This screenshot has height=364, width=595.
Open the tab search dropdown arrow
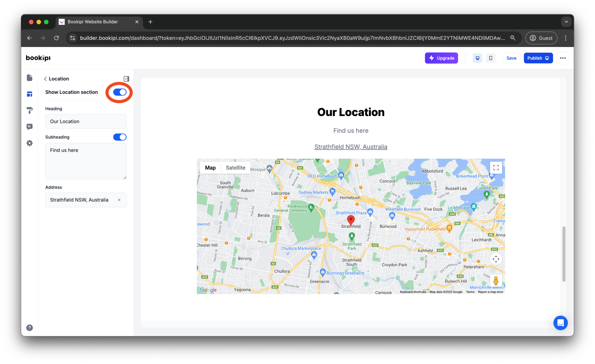click(566, 22)
